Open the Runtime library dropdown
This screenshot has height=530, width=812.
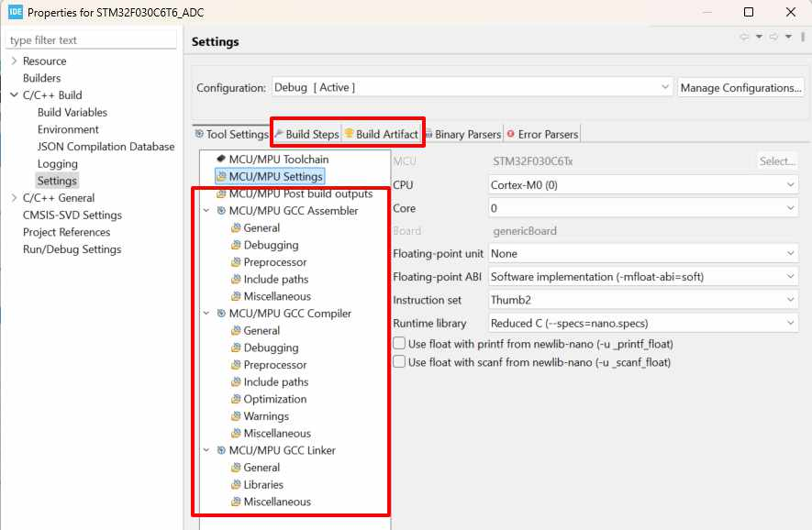[x=790, y=322]
